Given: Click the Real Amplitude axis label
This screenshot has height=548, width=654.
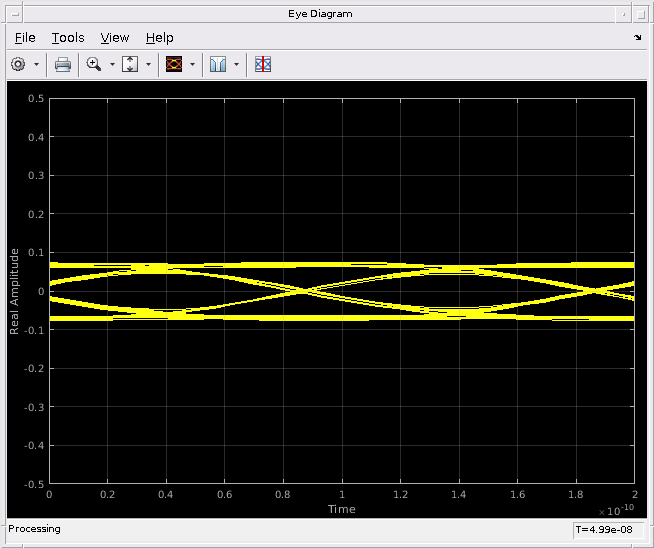Looking at the screenshot, I should tap(14, 292).
